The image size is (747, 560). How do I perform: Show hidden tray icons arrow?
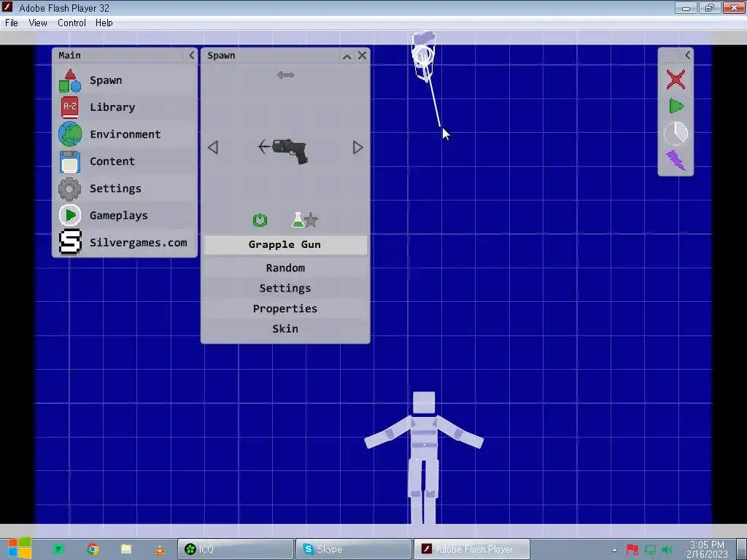pyautogui.click(x=614, y=550)
